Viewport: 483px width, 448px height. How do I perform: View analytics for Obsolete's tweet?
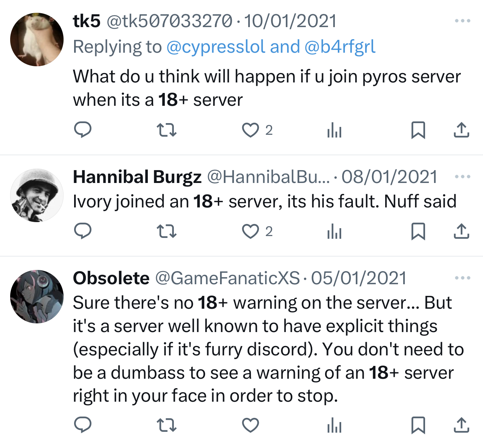[334, 425]
